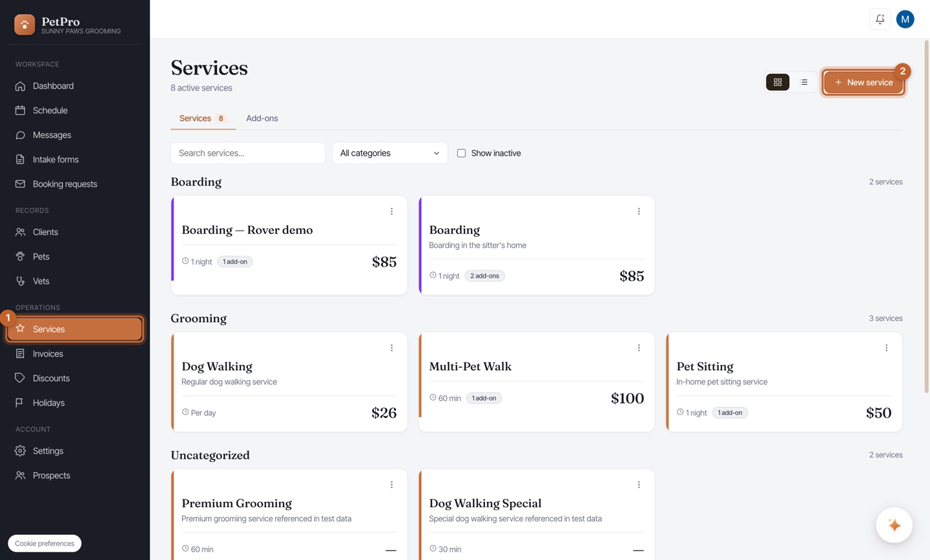The width and height of the screenshot is (930, 560).
Task: Open the Boarding — Rover demo card title
Action: click(x=247, y=230)
